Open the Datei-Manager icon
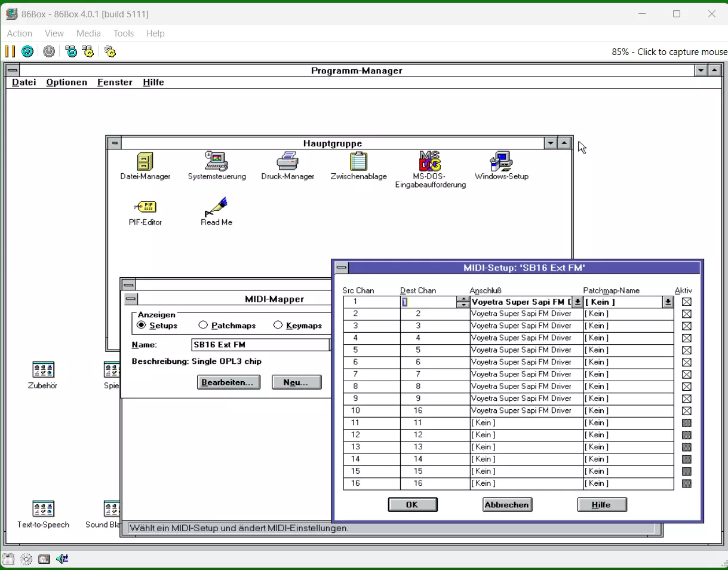The image size is (728, 570). (145, 161)
